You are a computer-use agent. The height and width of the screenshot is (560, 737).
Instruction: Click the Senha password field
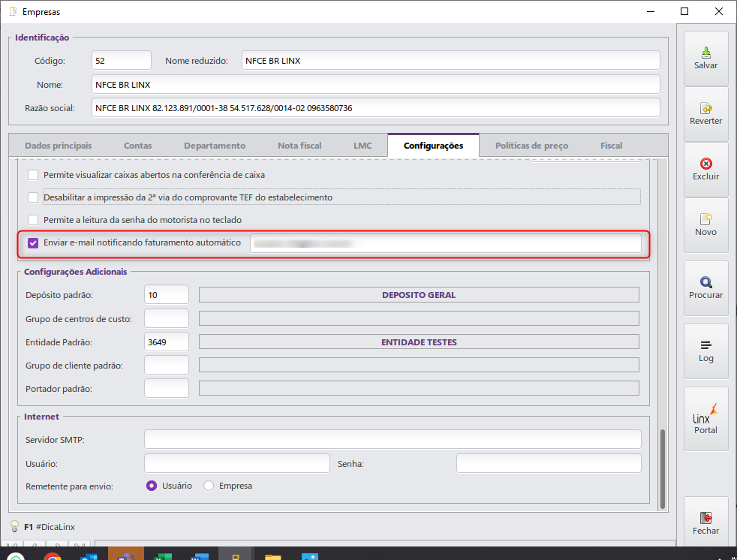(549, 463)
